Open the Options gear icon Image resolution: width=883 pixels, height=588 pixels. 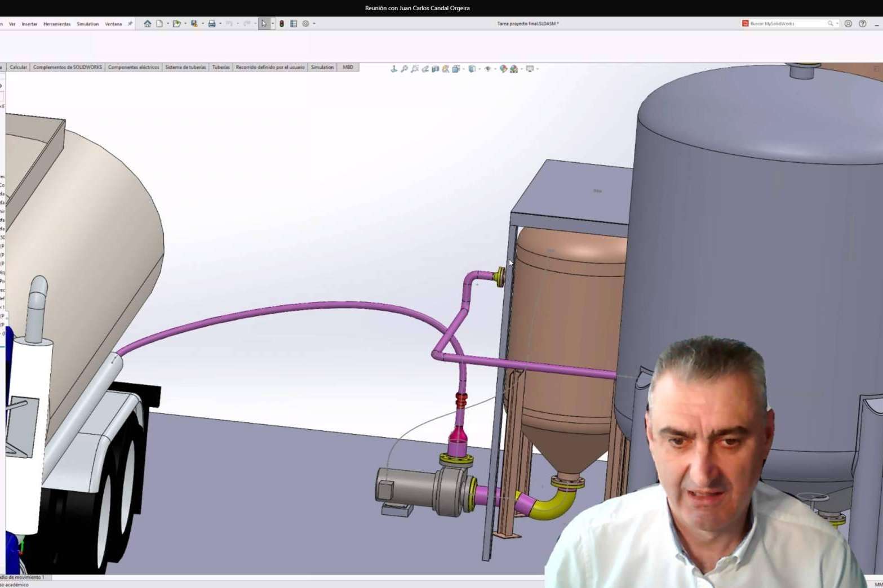pos(305,24)
